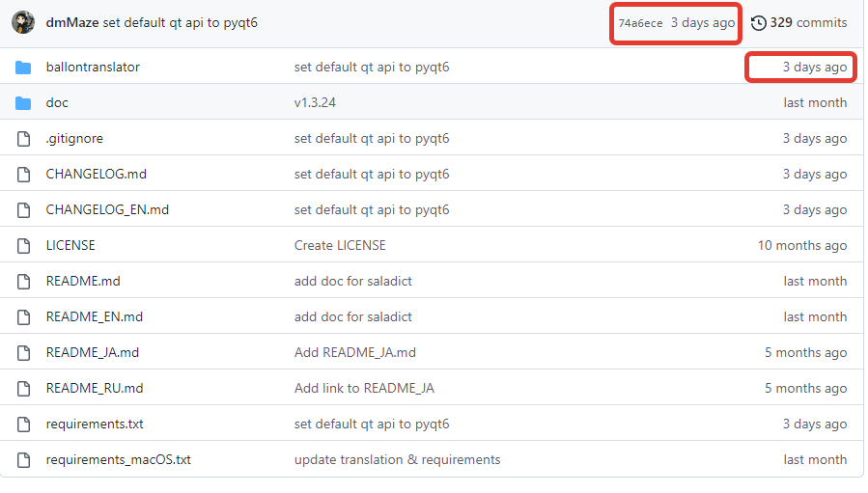The width and height of the screenshot is (868, 493).
Task: Open 'update translation & requirements' commit
Action: (398, 460)
